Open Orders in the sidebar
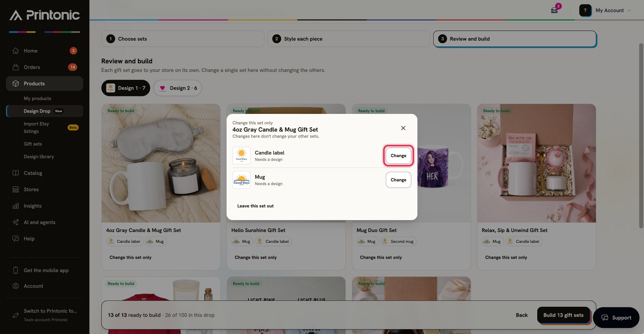The width and height of the screenshot is (644, 334). click(44, 67)
